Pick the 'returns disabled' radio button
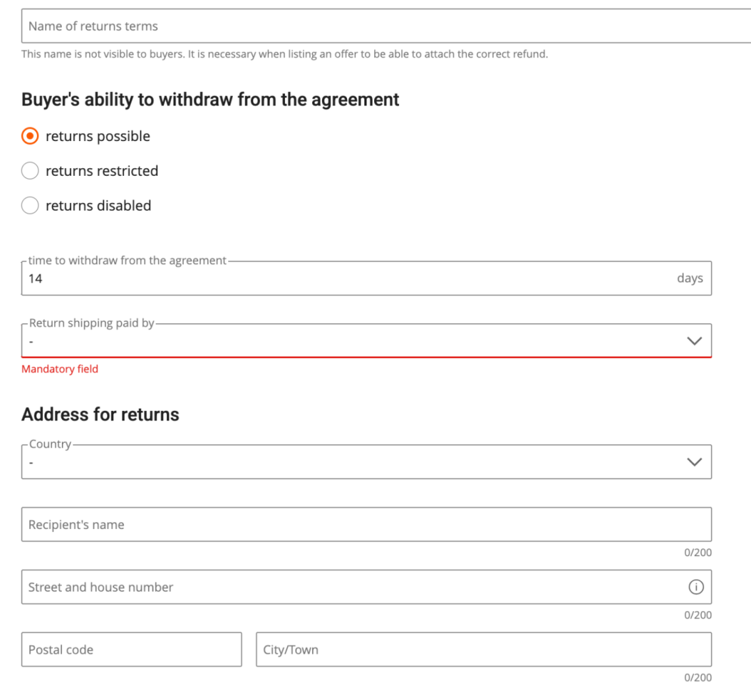The image size is (751, 700). (30, 206)
